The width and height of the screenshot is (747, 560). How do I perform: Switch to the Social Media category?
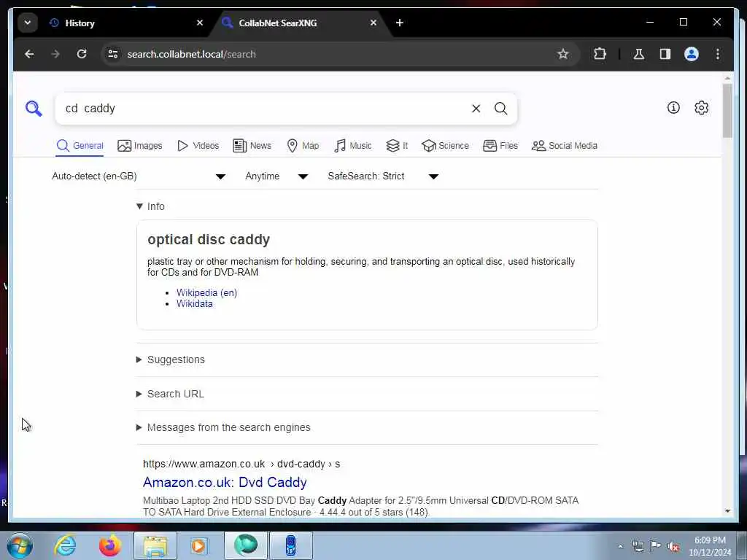tap(565, 146)
